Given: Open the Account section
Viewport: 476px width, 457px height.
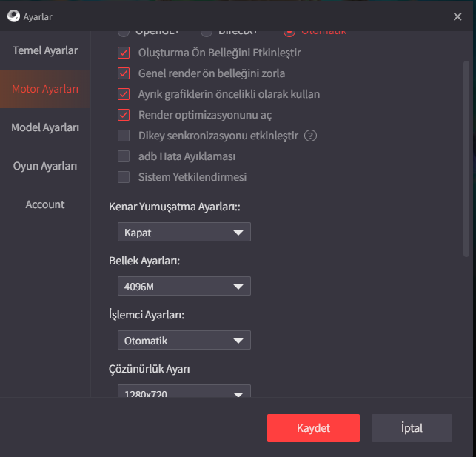Looking at the screenshot, I should pyautogui.click(x=45, y=204).
